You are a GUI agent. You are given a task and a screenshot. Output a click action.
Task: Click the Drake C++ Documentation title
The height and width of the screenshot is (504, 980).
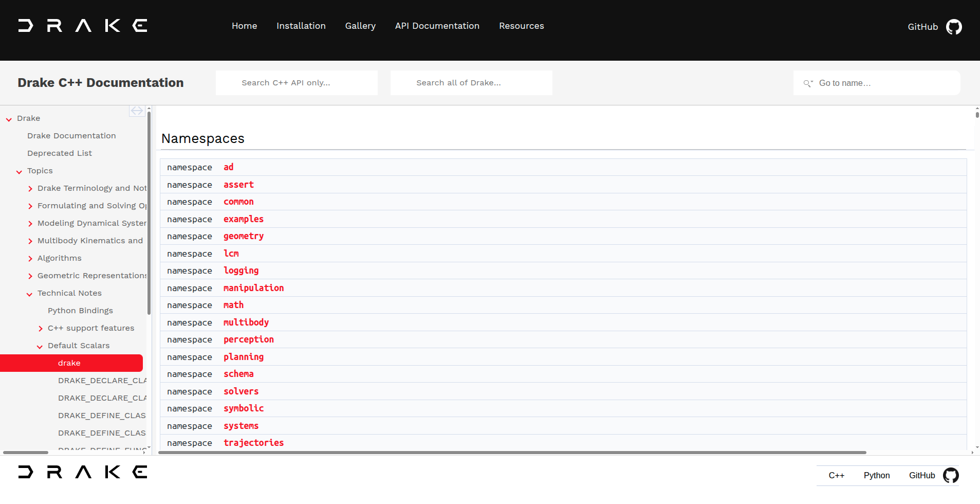[x=101, y=83]
